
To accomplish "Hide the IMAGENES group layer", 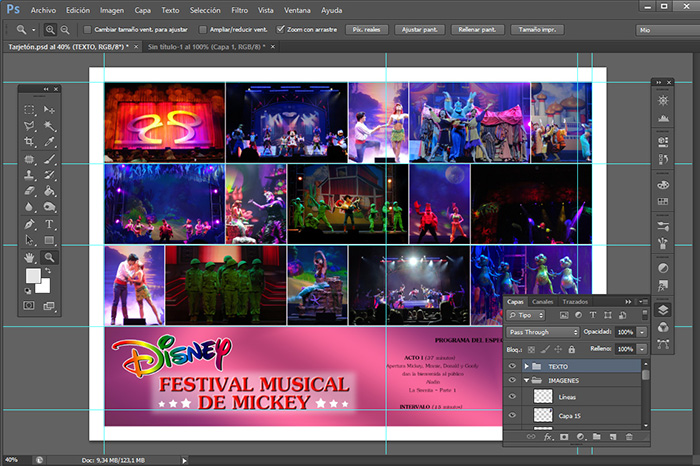I will 512,380.
